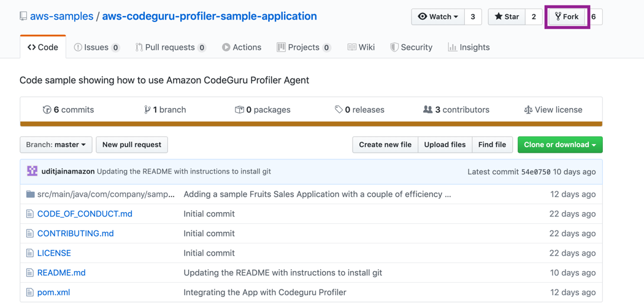Open the Watch notifications dropdown
The image size is (644, 306).
click(x=438, y=17)
